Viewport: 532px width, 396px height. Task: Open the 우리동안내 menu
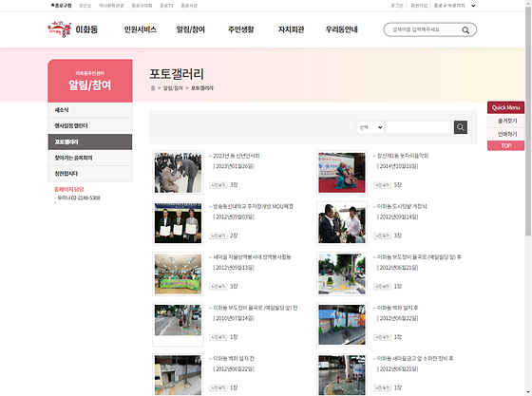click(x=342, y=29)
